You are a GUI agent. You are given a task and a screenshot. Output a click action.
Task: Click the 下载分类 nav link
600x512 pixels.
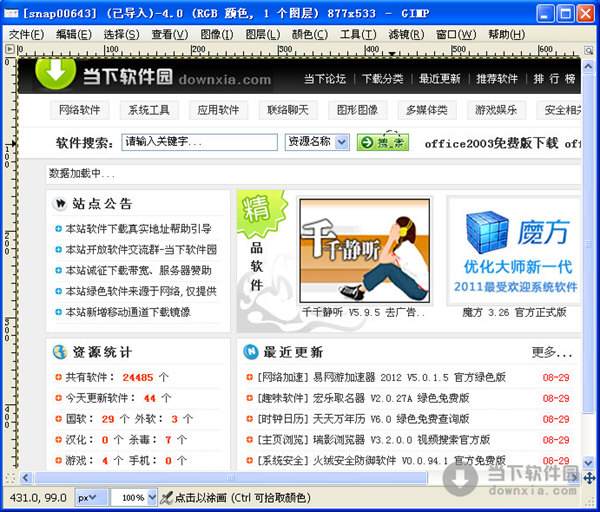[382, 79]
